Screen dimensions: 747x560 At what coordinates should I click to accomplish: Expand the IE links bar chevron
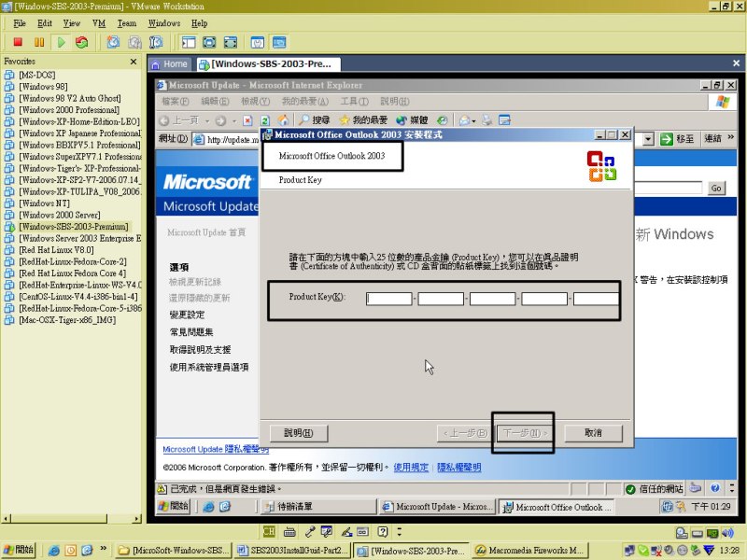click(731, 137)
